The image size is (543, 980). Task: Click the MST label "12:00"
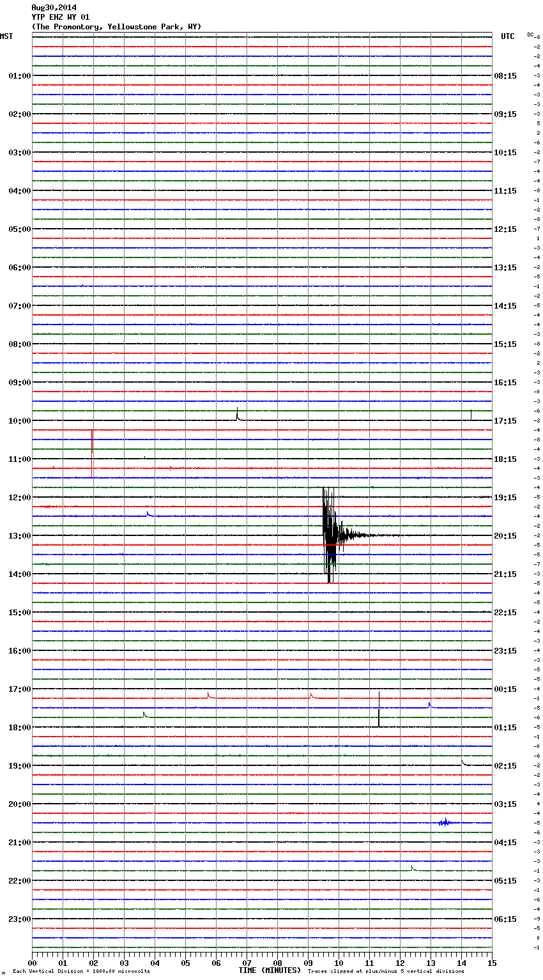(x=20, y=498)
